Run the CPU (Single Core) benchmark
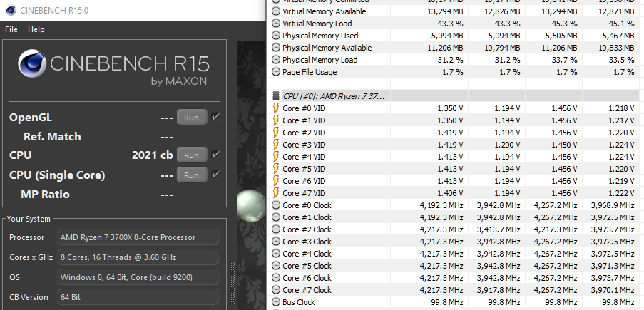This screenshot has width=644, height=310. tap(191, 175)
